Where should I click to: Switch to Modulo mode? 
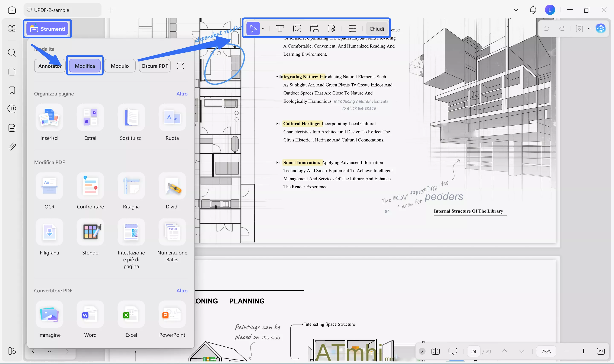click(120, 66)
